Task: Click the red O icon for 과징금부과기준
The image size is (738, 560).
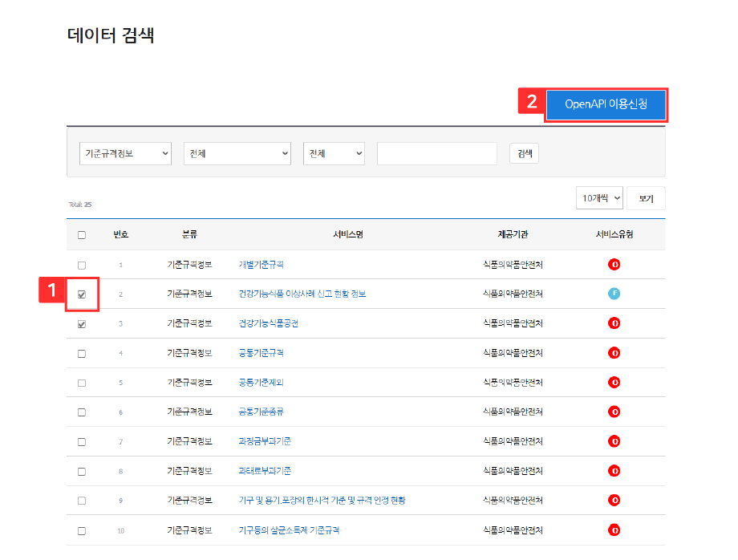Action: pos(614,441)
